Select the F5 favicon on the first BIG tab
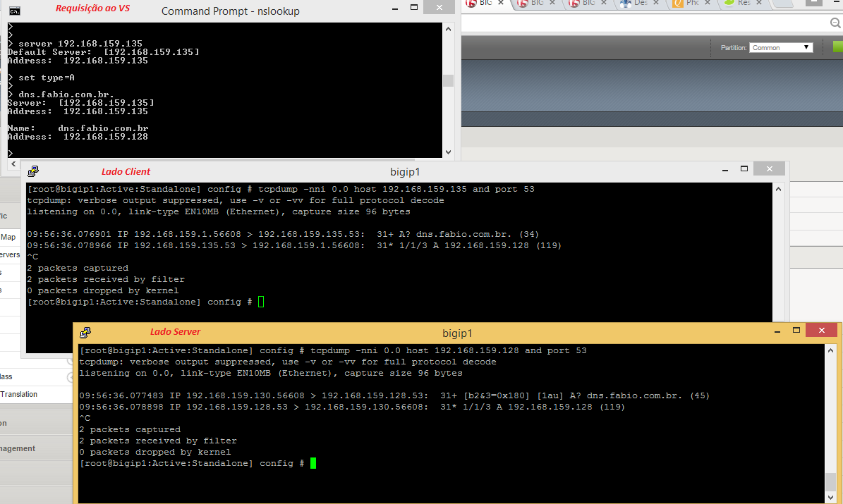Viewport: 843px width, 504px height. pyautogui.click(x=472, y=4)
